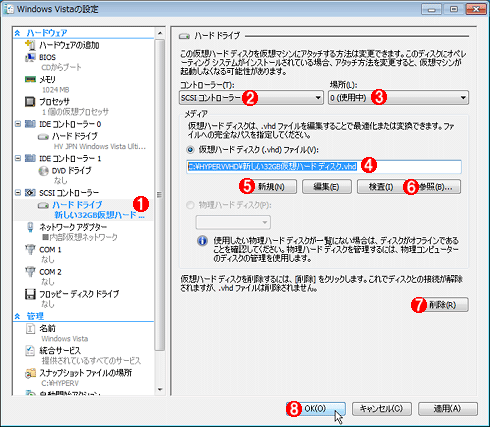The height and width of the screenshot is (427, 490).
Task: Select 物理ハード ディスク radio button
Action: coord(190,205)
